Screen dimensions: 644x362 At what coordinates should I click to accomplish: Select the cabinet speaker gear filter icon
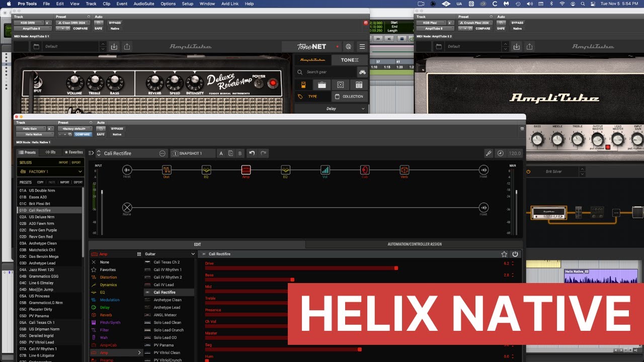tap(341, 84)
